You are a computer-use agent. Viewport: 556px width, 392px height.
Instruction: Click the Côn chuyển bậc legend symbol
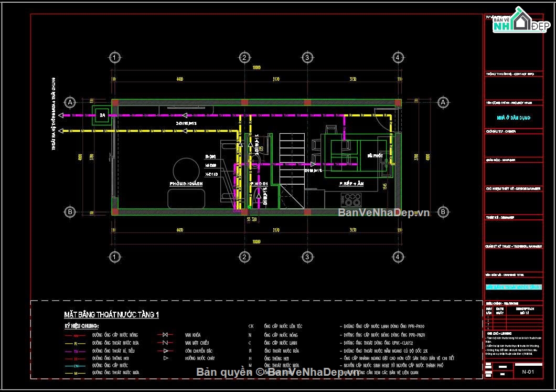pos(165,350)
